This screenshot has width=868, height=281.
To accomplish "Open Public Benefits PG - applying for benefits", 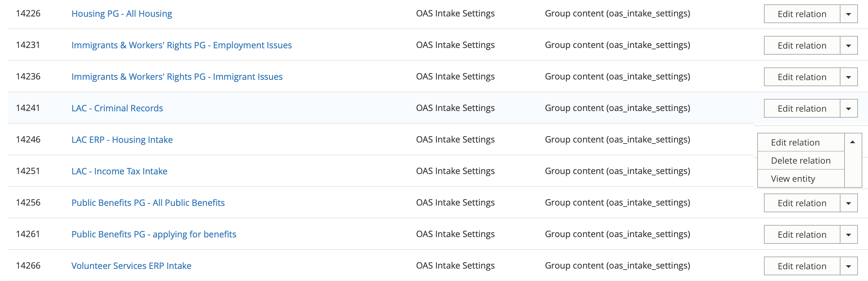I will [x=154, y=234].
